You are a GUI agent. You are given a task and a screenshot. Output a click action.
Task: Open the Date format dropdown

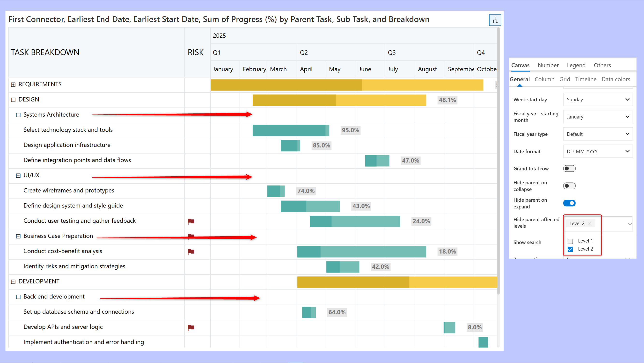[598, 151]
